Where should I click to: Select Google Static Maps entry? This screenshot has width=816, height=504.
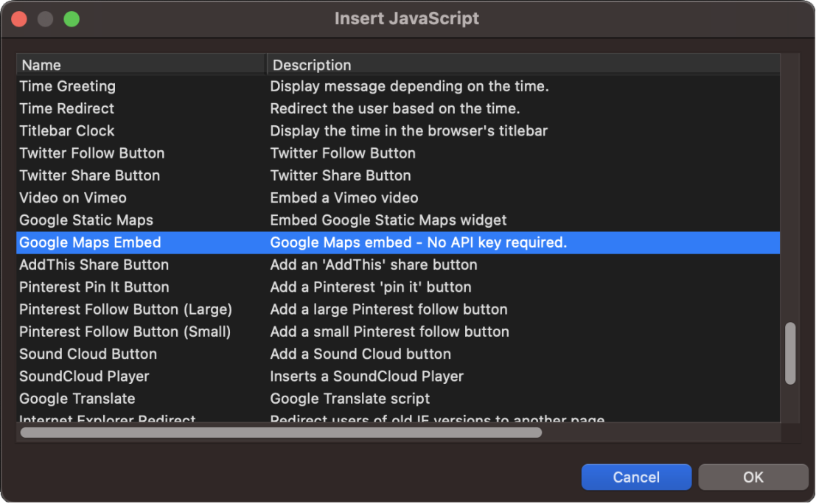tap(86, 220)
